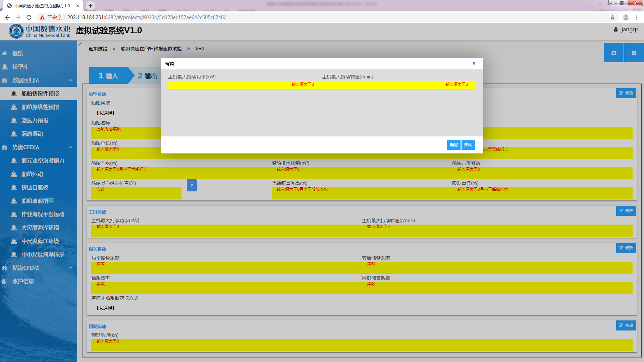
Task: Click 修改 button for 相关系数 section
Action: [626, 248]
